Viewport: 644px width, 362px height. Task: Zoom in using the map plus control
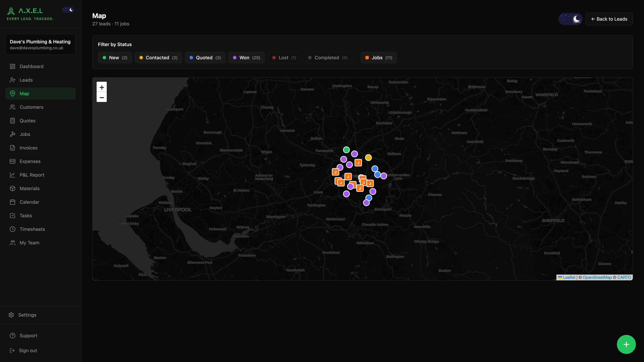(x=101, y=87)
